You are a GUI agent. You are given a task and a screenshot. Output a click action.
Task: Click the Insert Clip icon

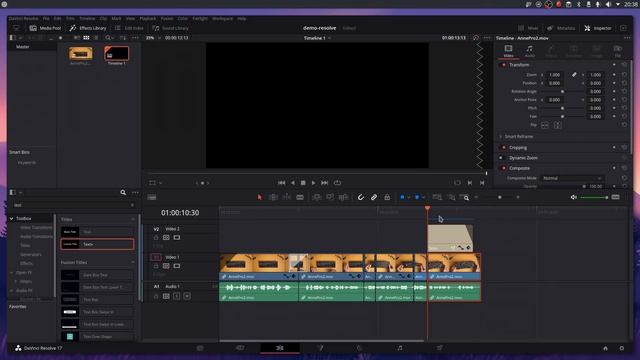point(316,197)
